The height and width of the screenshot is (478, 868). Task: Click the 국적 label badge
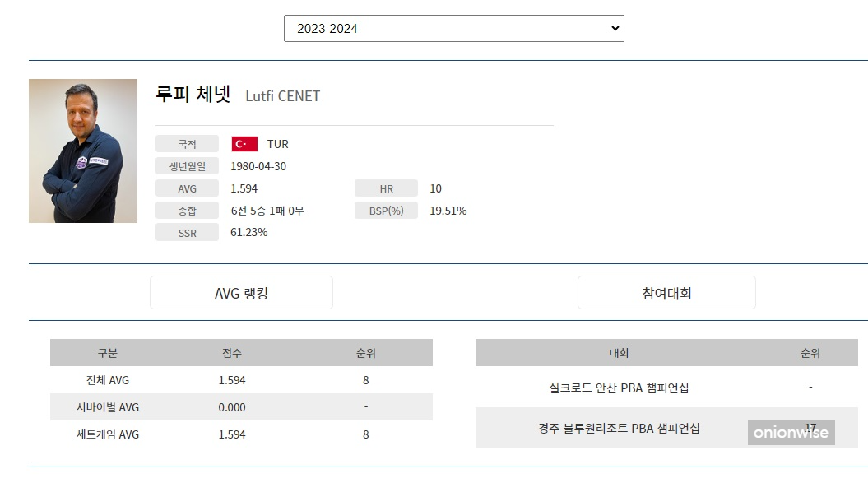186,143
